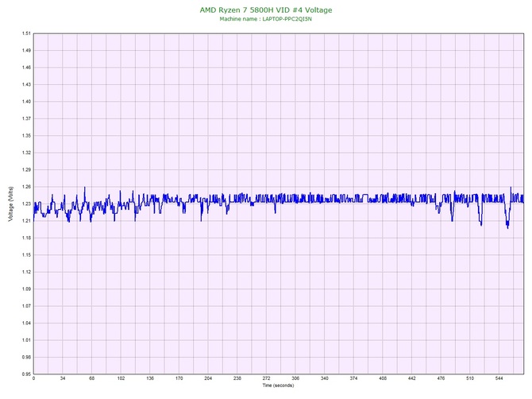
Task: Click the 0 second time marker
Action: click(33, 378)
